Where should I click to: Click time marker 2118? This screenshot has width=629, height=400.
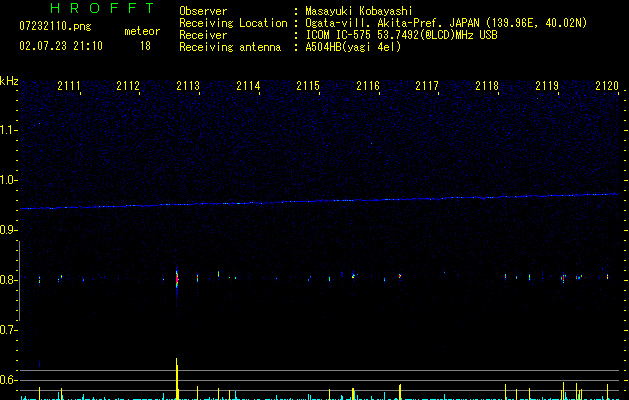point(487,86)
